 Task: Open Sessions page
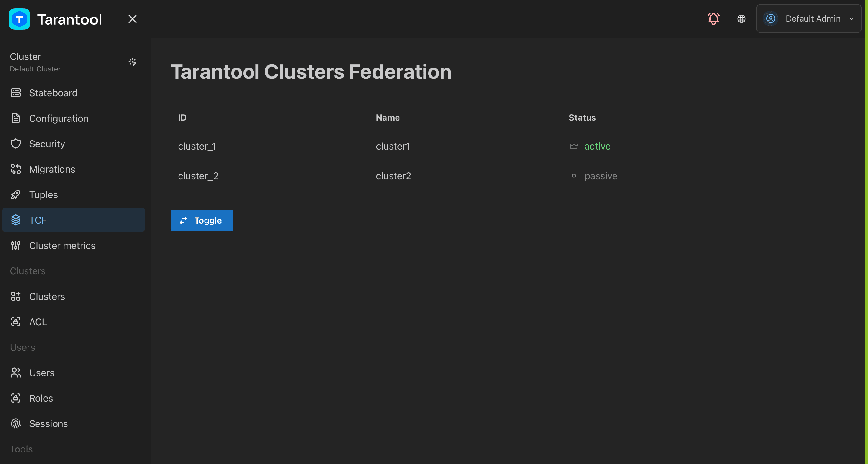coord(74,423)
